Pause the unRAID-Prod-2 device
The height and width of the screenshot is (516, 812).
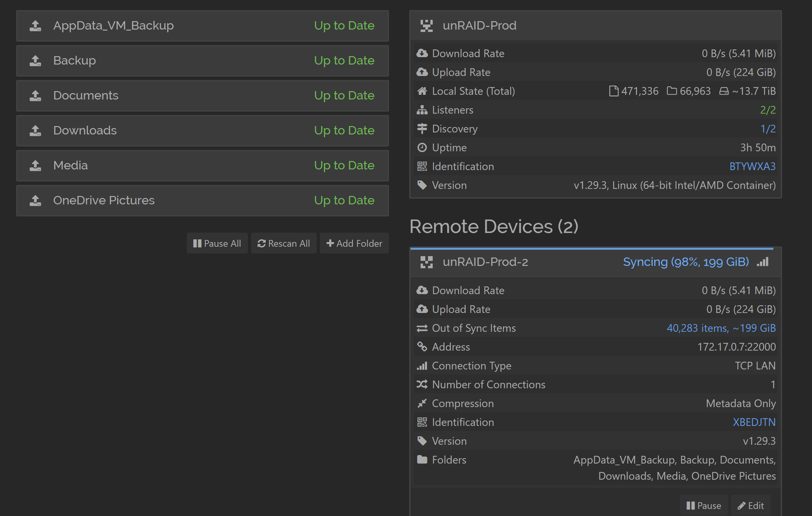pos(704,506)
